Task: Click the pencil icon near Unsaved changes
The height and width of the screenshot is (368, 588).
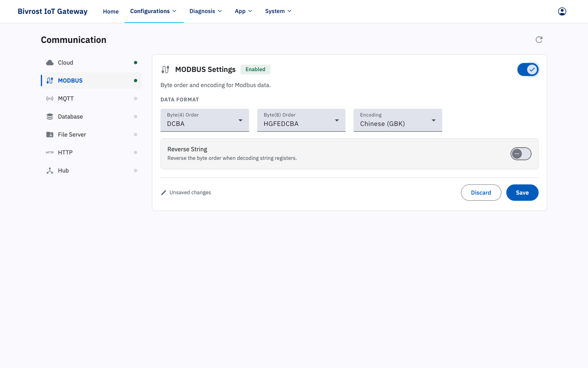Action: (x=164, y=193)
